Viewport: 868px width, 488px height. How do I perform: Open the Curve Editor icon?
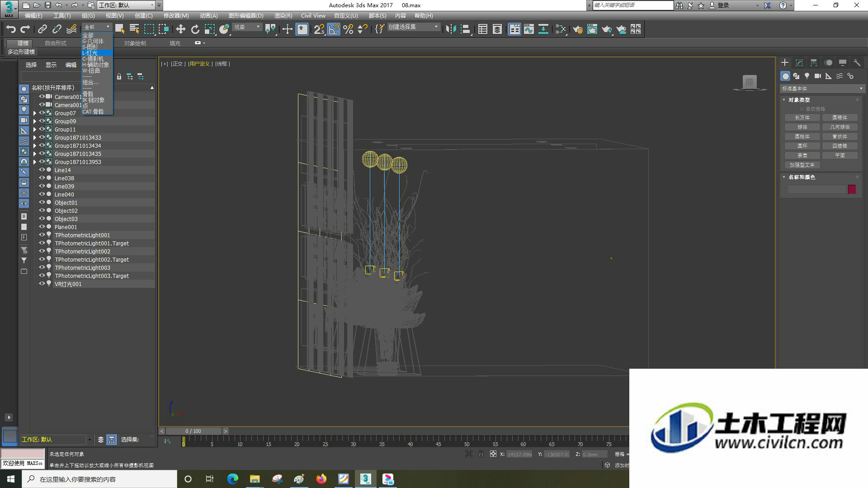(529, 29)
